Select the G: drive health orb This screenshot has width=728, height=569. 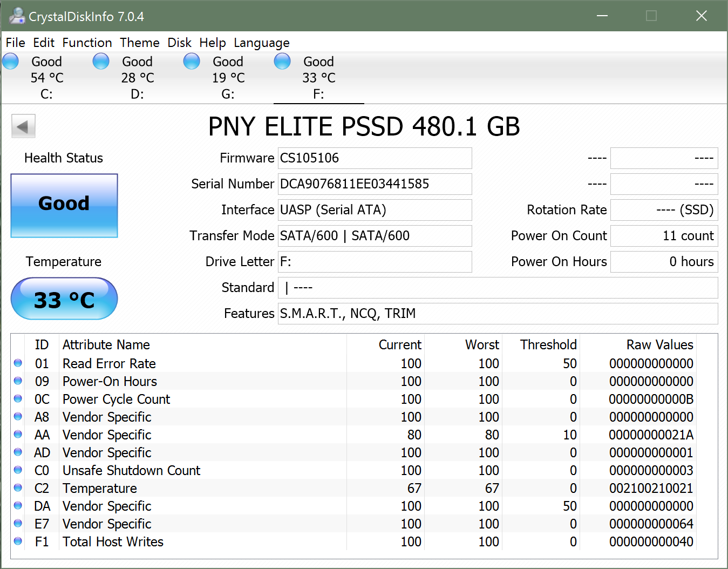192,62
